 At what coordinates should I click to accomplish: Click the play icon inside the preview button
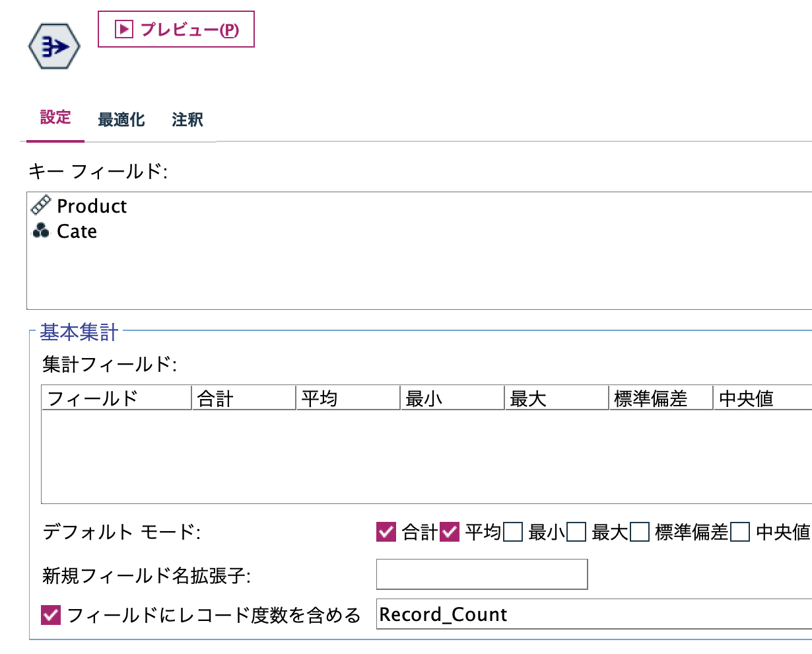[x=124, y=29]
